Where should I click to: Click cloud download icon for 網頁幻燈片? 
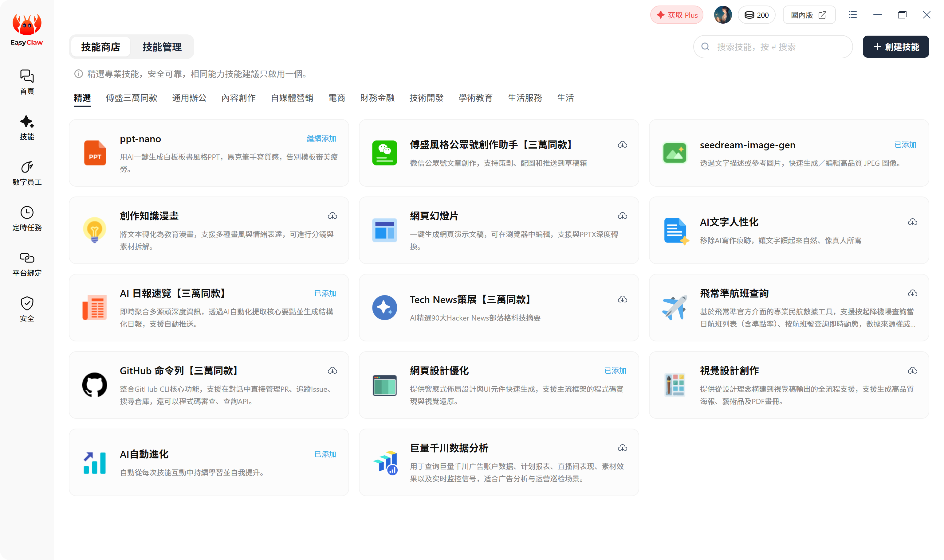point(622,216)
